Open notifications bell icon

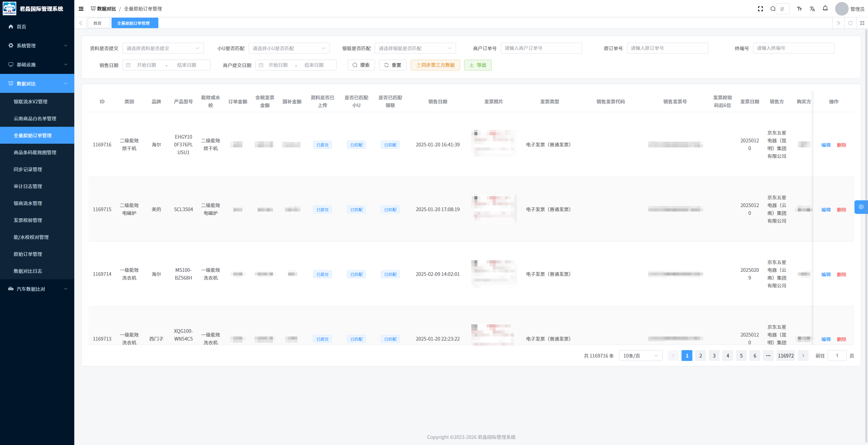tap(825, 8)
